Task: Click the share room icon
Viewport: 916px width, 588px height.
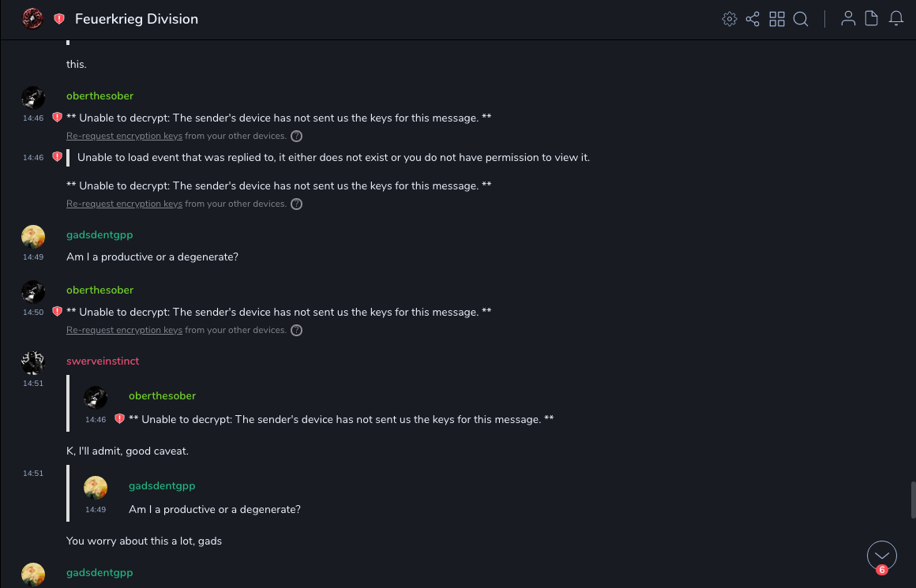Action: coord(753,19)
